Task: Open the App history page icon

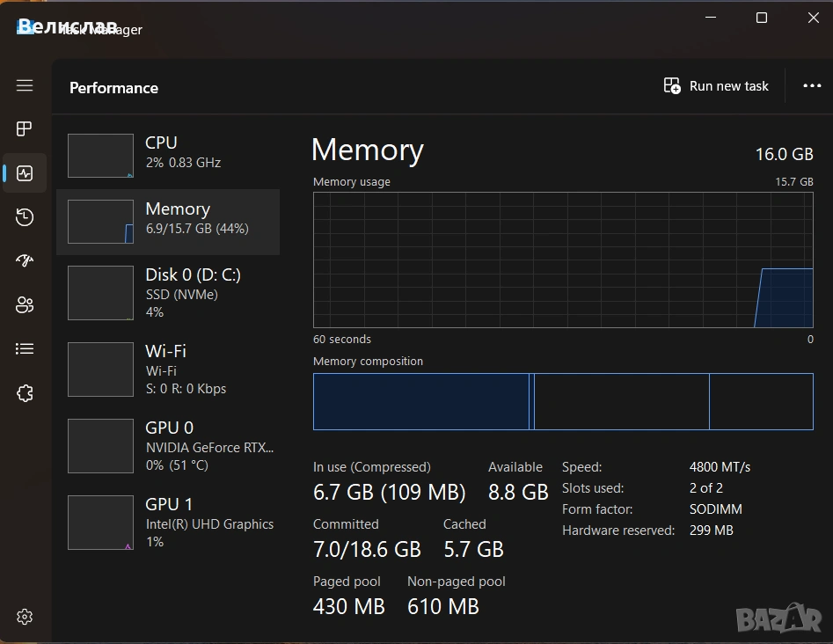Action: pyautogui.click(x=25, y=217)
